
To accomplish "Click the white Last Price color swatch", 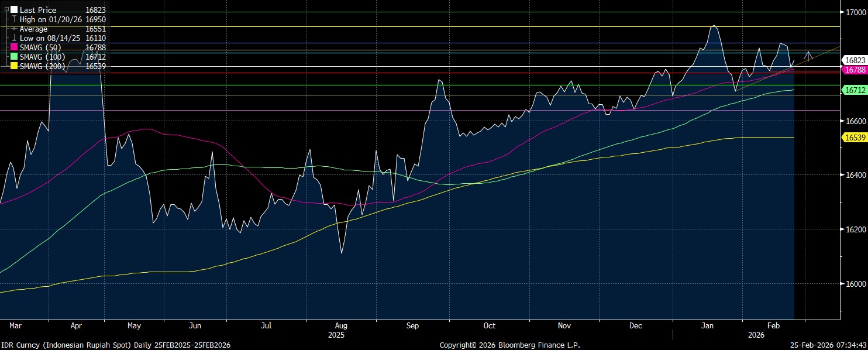I will coord(14,10).
